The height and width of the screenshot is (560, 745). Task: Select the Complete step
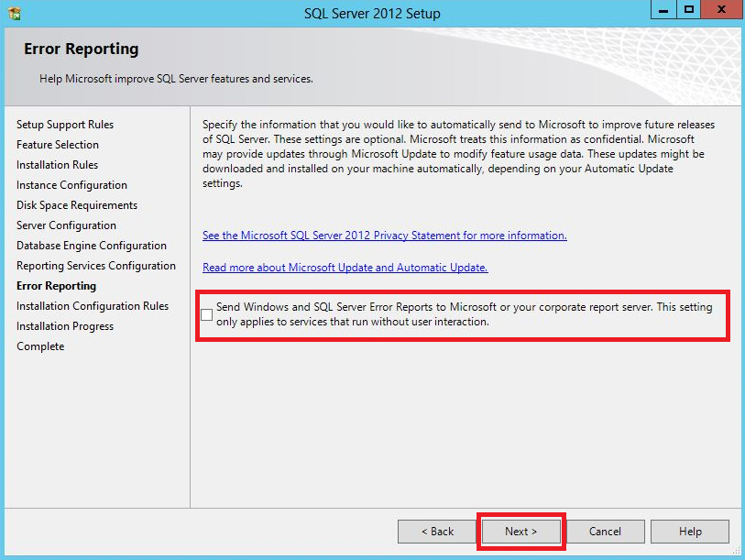pyautogui.click(x=40, y=346)
